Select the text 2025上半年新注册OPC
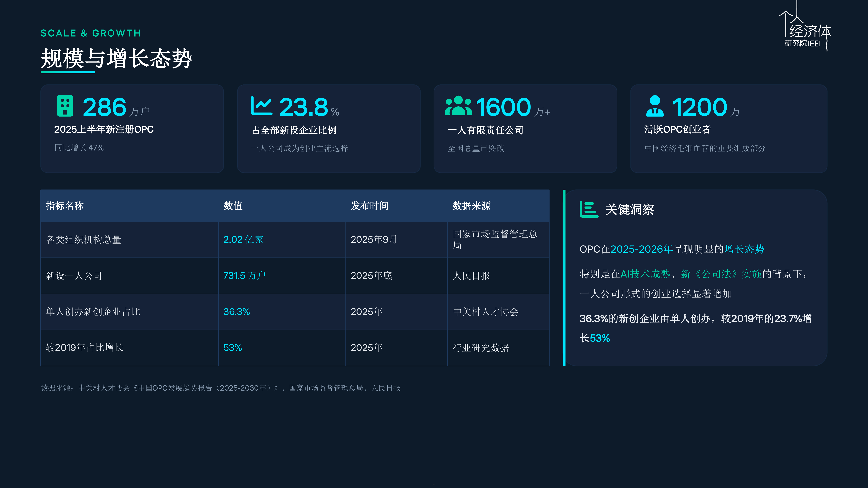The width and height of the screenshot is (868, 488). point(104,130)
